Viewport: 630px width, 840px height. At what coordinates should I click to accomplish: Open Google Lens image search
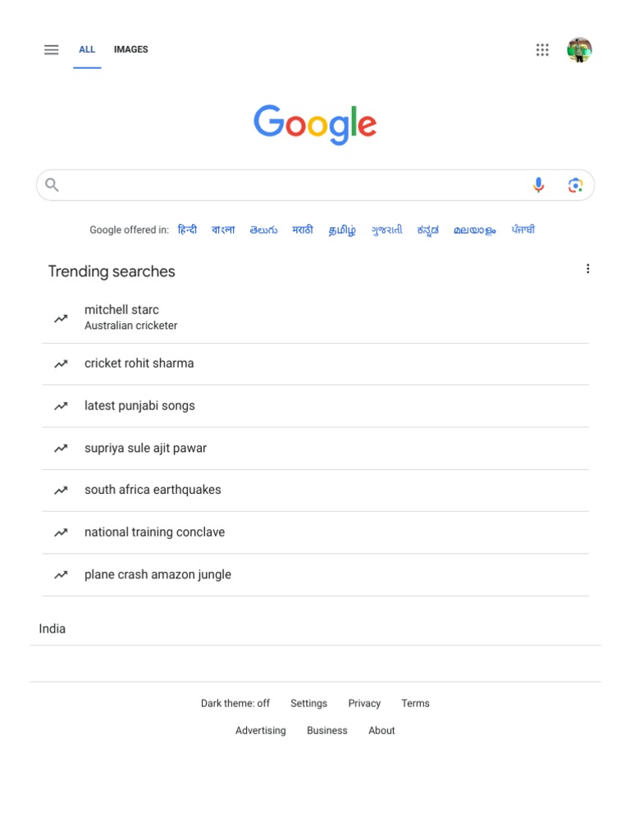pyautogui.click(x=575, y=185)
